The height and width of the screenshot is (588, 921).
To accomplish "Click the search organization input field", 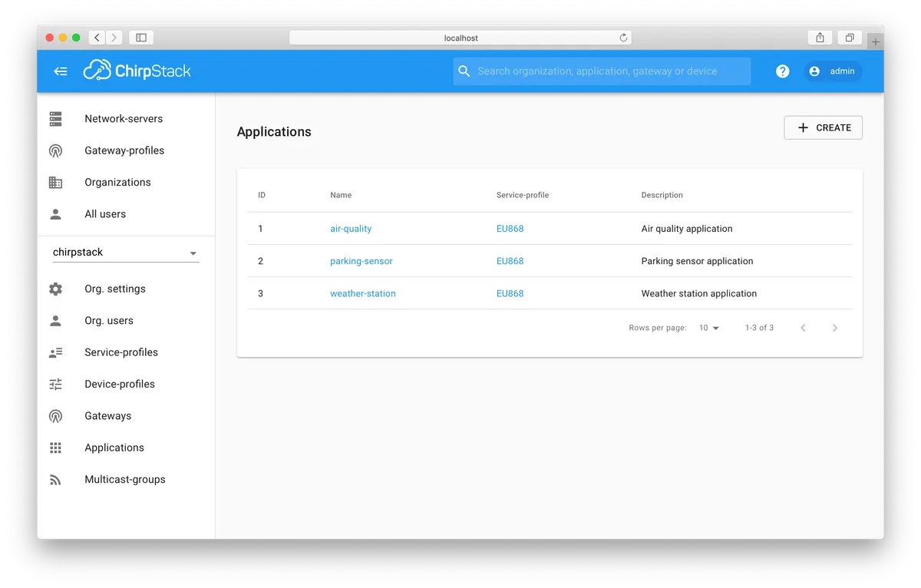I will pos(602,71).
